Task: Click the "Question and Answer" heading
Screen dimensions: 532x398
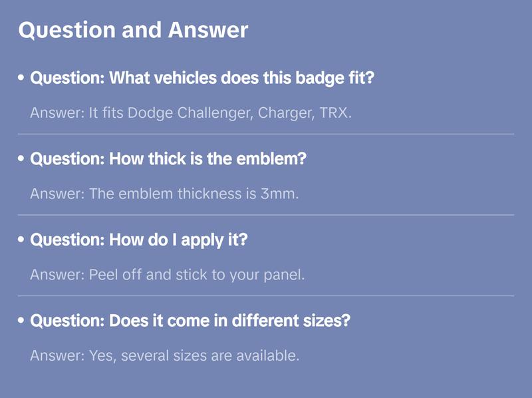Action: pos(133,30)
